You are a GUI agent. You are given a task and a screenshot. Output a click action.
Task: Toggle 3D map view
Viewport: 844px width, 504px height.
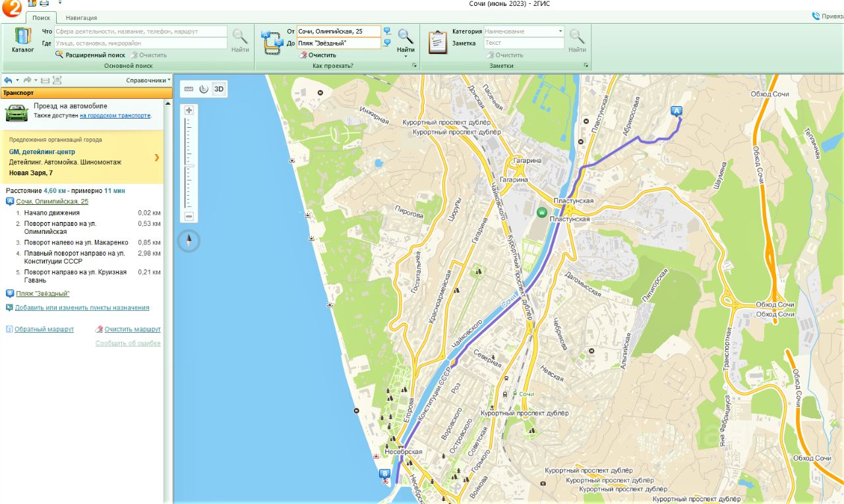pos(219,89)
